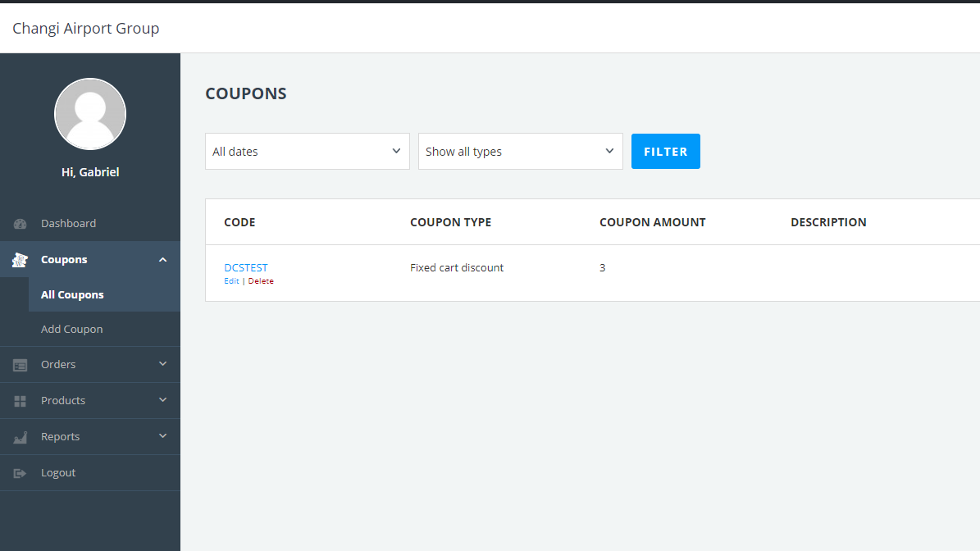The image size is (980, 551).
Task: Open the All dates dropdown
Action: (308, 151)
